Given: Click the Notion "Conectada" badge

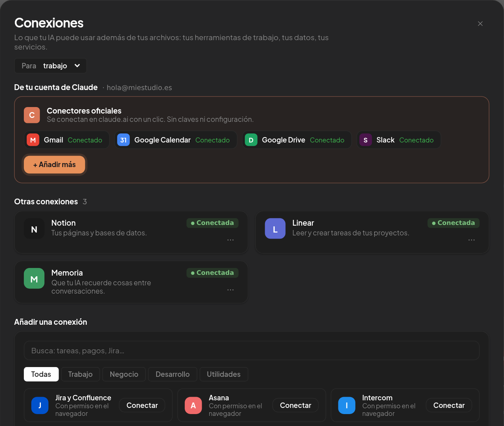Looking at the screenshot, I should coord(213,223).
